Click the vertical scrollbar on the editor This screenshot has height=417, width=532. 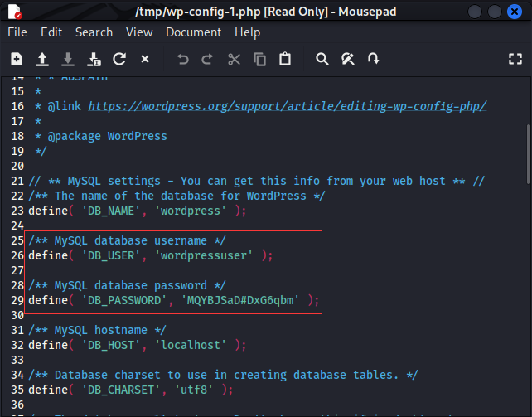[x=528, y=154]
